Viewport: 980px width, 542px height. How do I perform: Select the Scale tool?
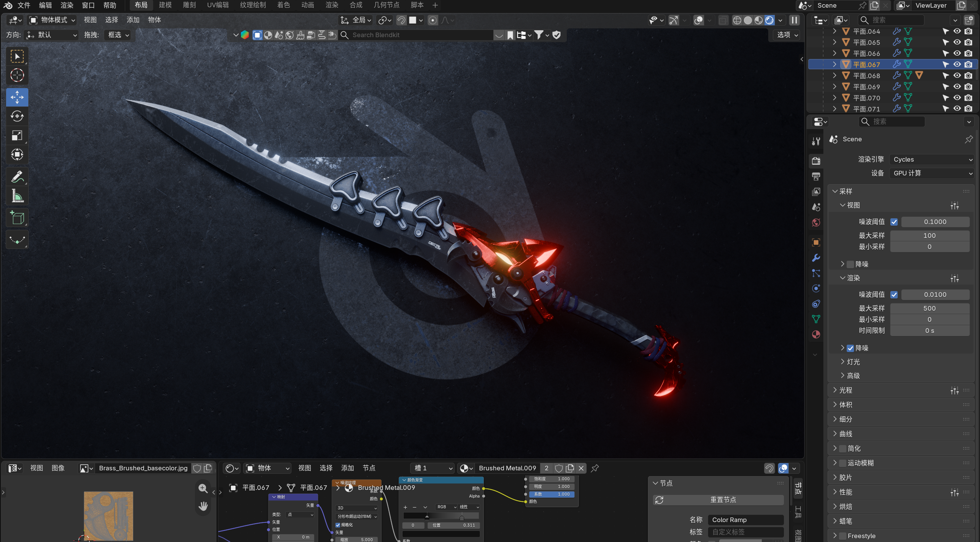17,135
